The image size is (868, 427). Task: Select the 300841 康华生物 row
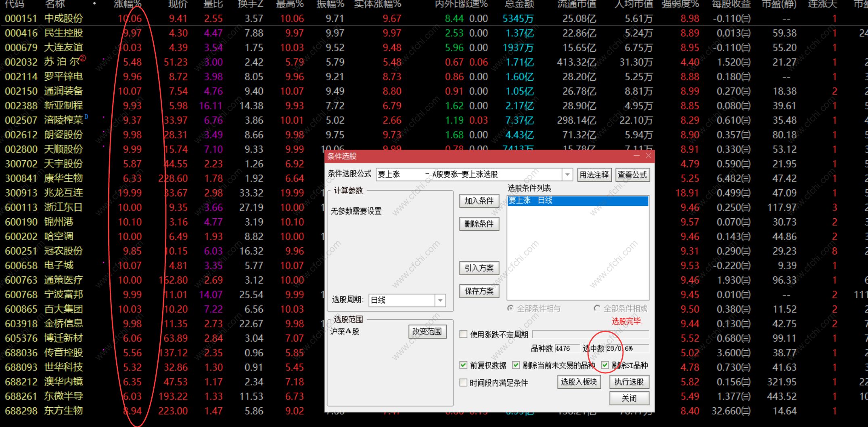point(161,178)
